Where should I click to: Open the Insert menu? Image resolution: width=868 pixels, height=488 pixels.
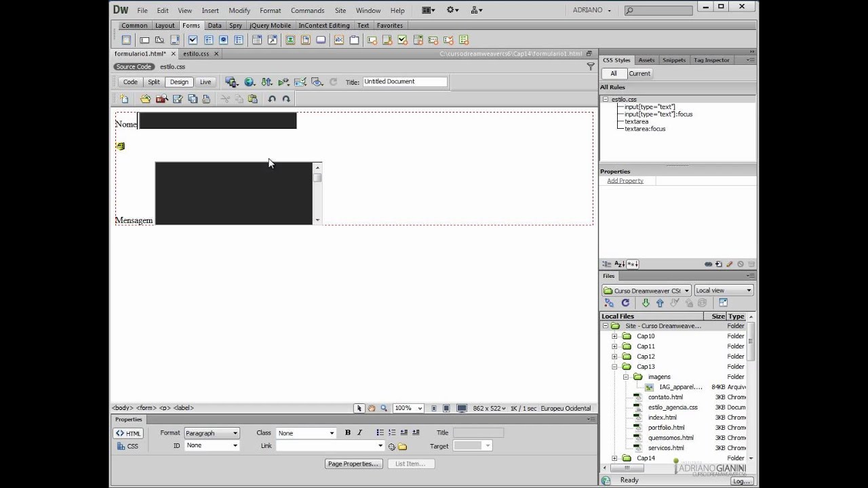click(210, 10)
